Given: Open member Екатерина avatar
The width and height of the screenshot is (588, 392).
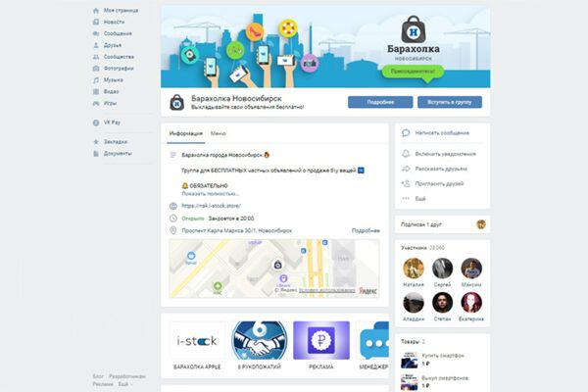Looking at the screenshot, I should pyautogui.click(x=471, y=303).
